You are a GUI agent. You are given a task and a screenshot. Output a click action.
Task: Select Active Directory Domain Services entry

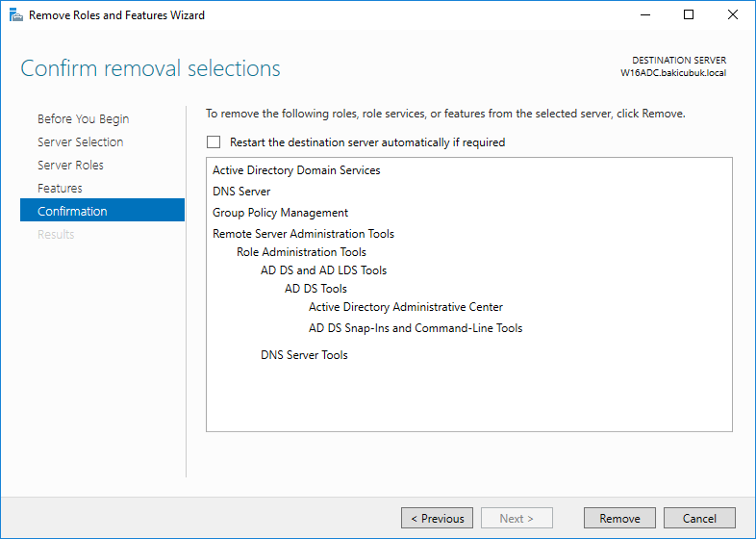[296, 170]
